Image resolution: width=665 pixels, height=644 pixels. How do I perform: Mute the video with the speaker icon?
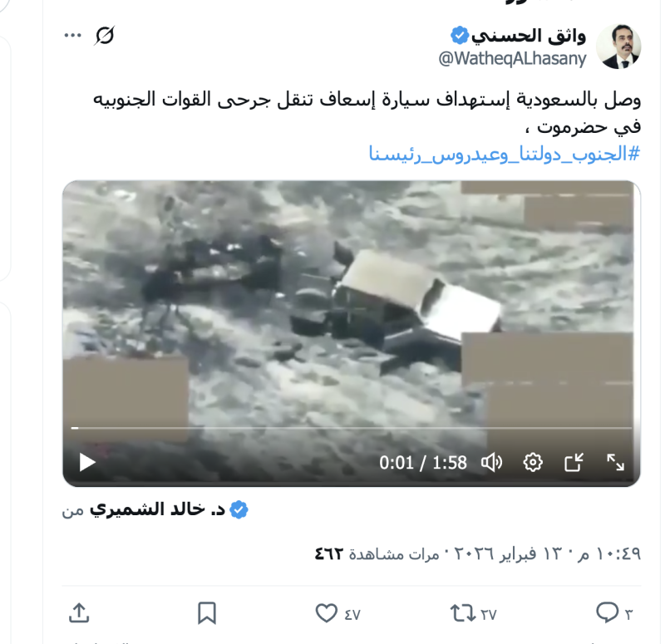pos(491,462)
